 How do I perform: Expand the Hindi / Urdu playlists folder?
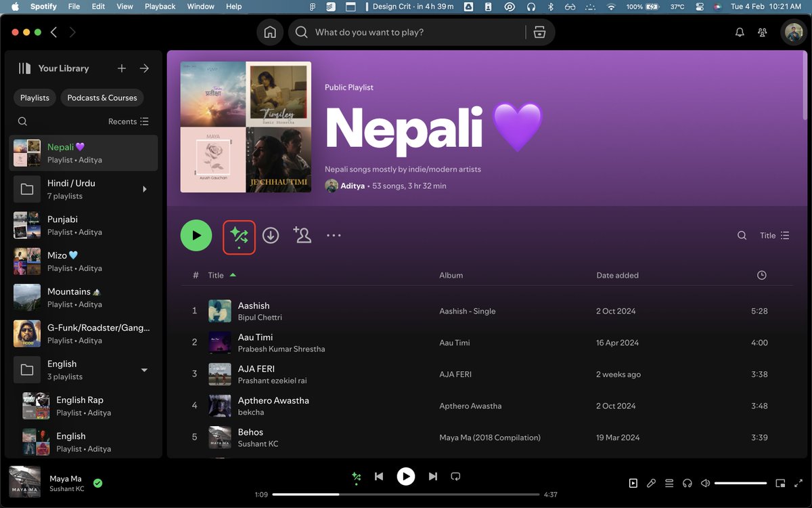tap(144, 190)
